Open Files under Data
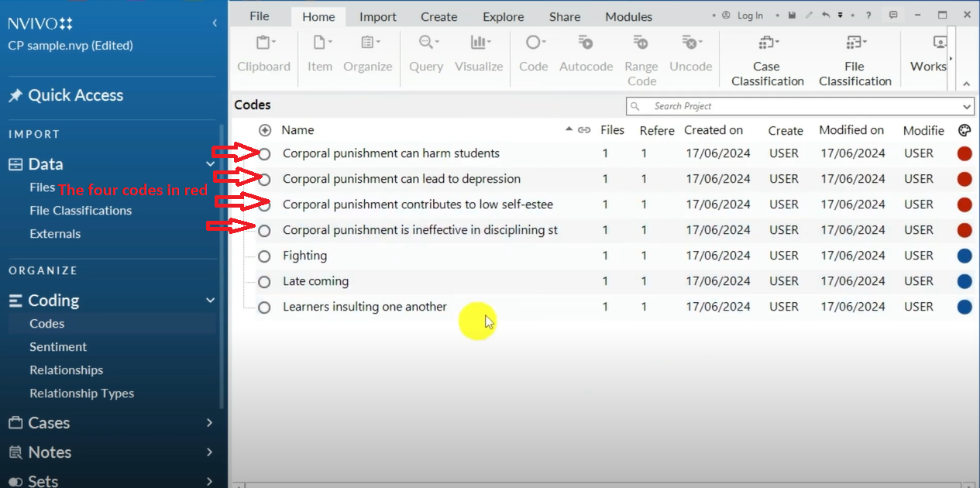The image size is (980, 488). click(42, 187)
